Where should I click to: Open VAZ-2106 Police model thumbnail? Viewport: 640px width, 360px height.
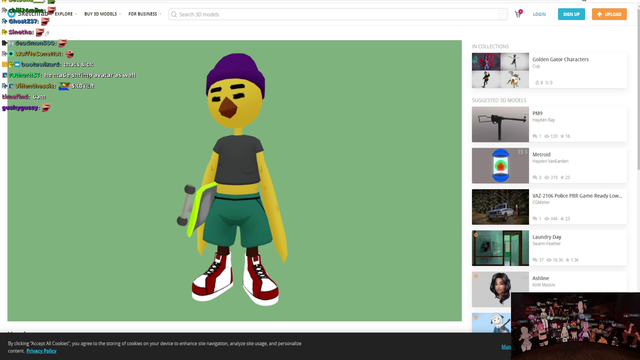click(500, 207)
